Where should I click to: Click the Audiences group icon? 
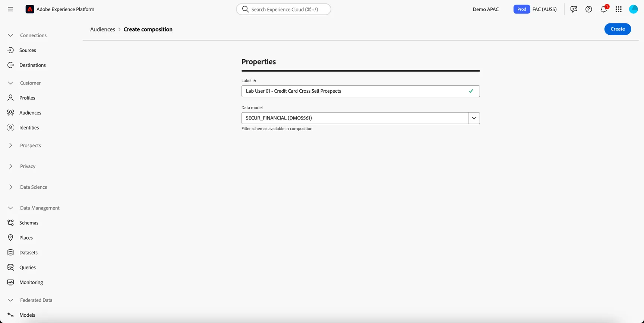pos(10,113)
